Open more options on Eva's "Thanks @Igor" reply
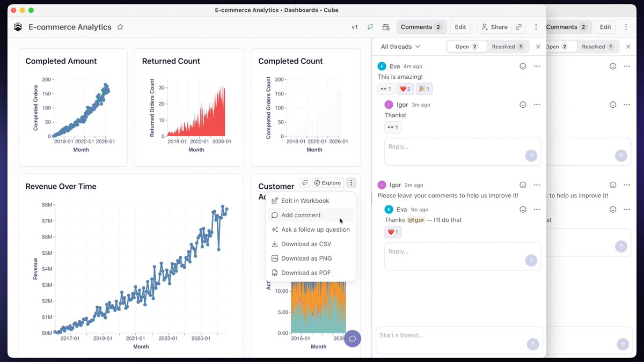644x362 pixels. (x=537, y=209)
